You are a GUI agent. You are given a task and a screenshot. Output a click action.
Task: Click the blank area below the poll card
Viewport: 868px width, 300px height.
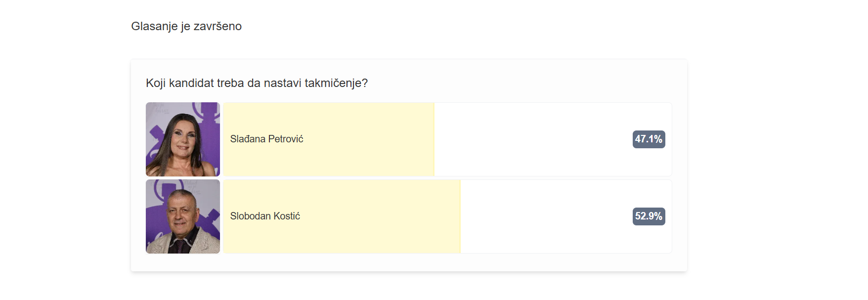click(x=409, y=287)
